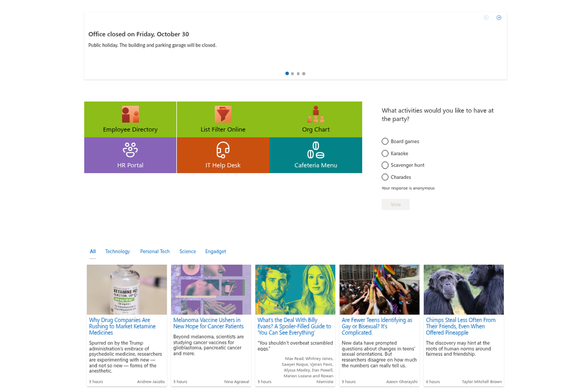The image size is (588, 392).
Task: Click the IT Help Desk headset icon
Action: [223, 149]
